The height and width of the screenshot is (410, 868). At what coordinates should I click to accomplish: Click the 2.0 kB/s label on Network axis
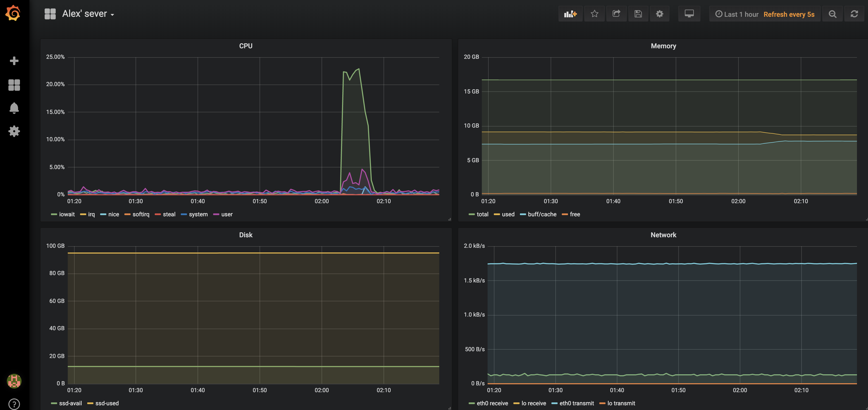click(x=474, y=246)
